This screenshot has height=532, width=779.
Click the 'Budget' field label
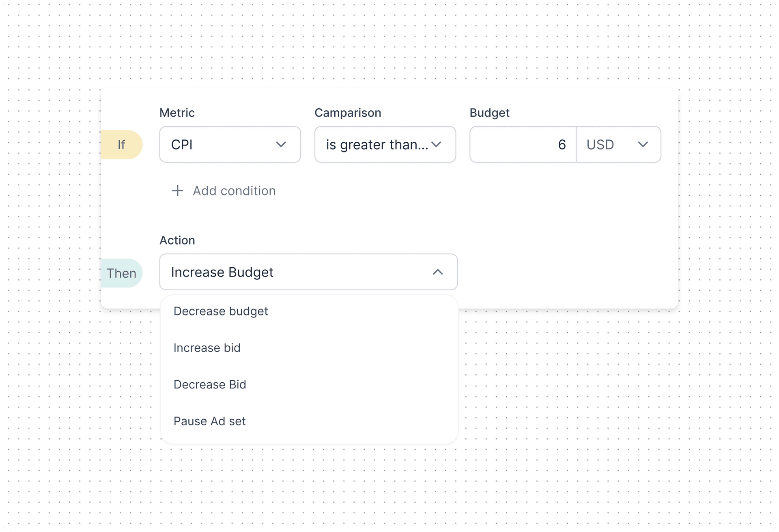pyautogui.click(x=489, y=113)
